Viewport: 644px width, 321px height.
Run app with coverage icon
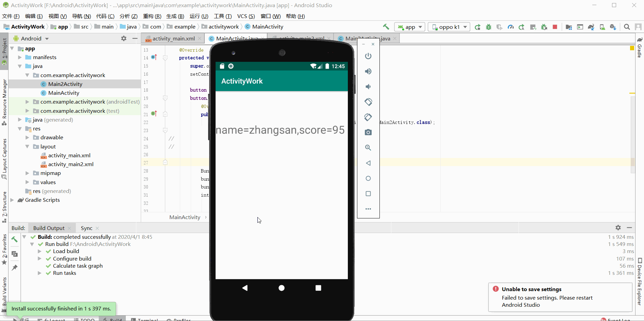pyautogui.click(x=499, y=27)
